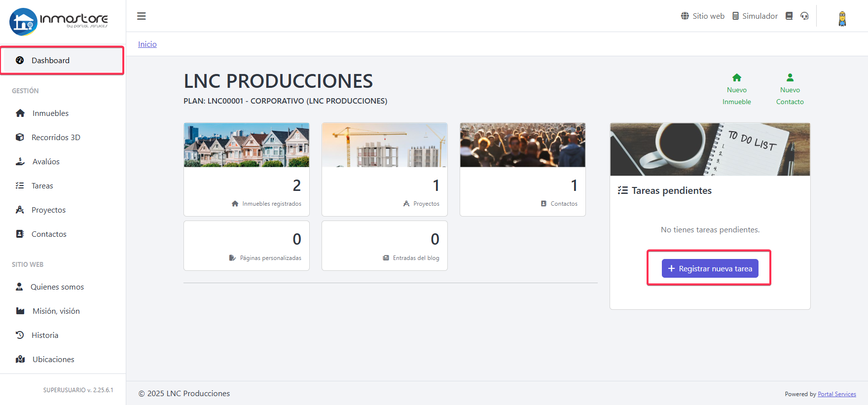Click the Dashboard gauge icon

tap(20, 60)
